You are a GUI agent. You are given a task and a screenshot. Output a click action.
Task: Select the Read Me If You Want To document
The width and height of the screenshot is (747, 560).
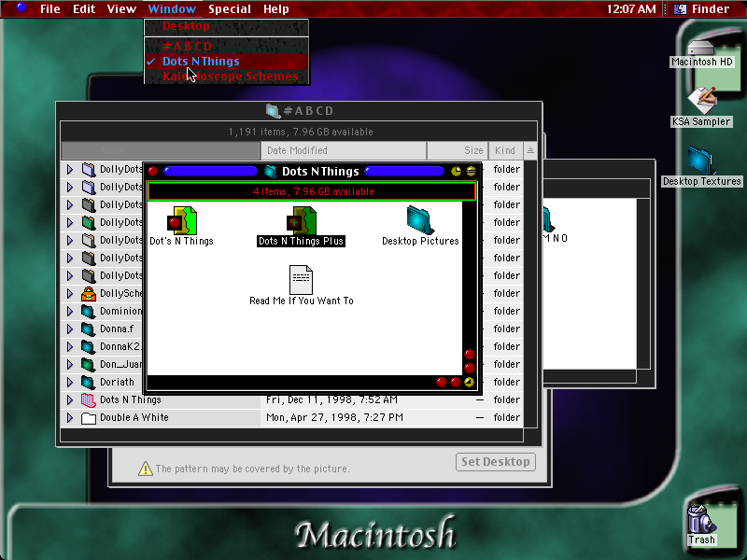pyautogui.click(x=301, y=279)
